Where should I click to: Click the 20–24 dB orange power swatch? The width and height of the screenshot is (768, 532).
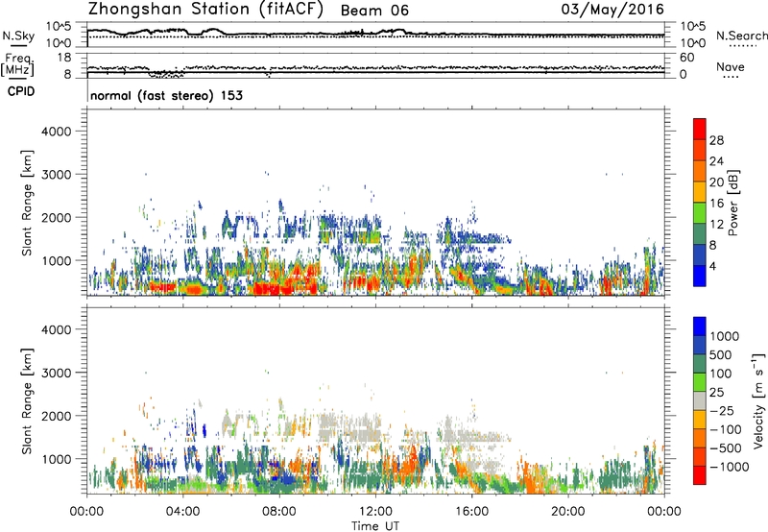pos(700,171)
